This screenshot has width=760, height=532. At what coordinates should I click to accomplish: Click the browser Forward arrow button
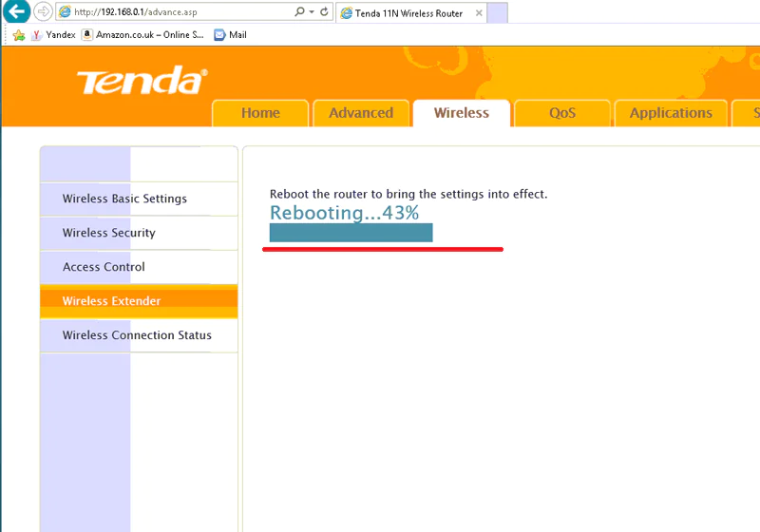click(43, 11)
